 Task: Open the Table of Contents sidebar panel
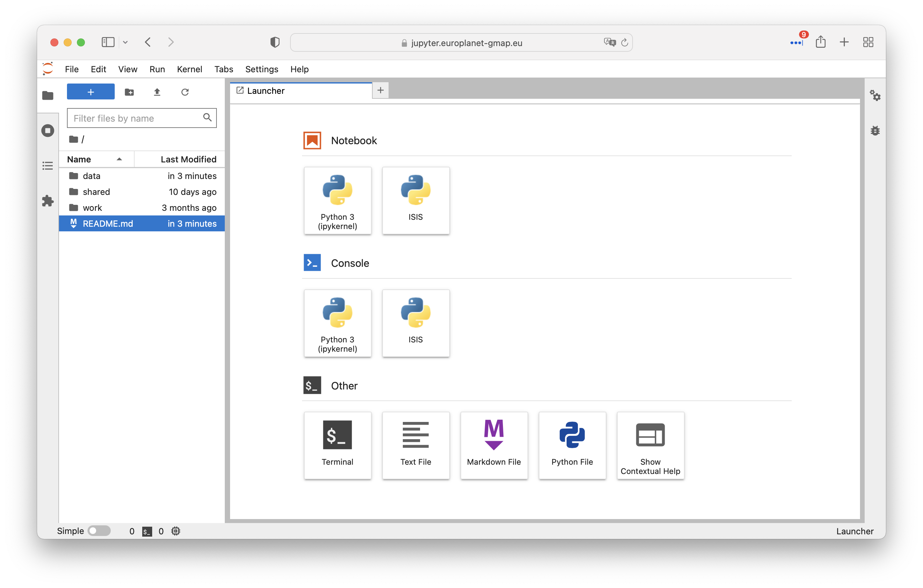[x=47, y=166]
